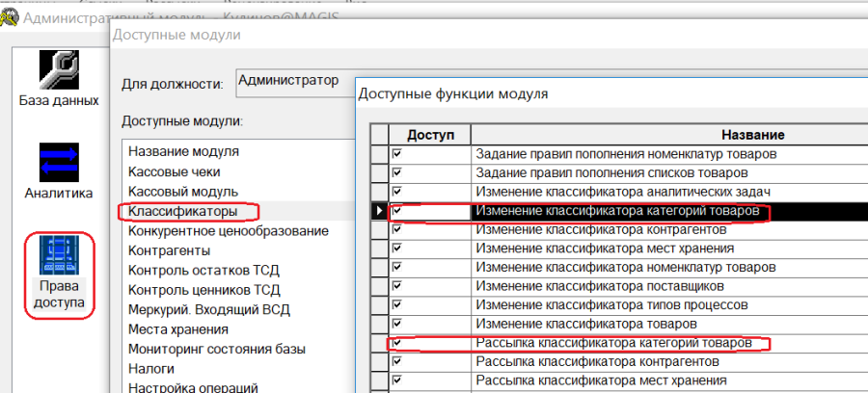Select Контроль остатков ТСД module

pyautogui.click(x=203, y=271)
